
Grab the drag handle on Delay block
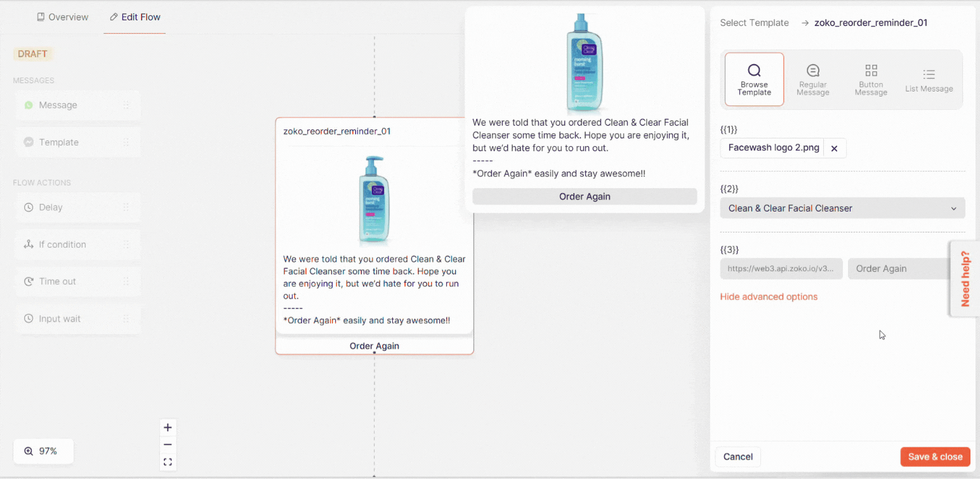126,207
